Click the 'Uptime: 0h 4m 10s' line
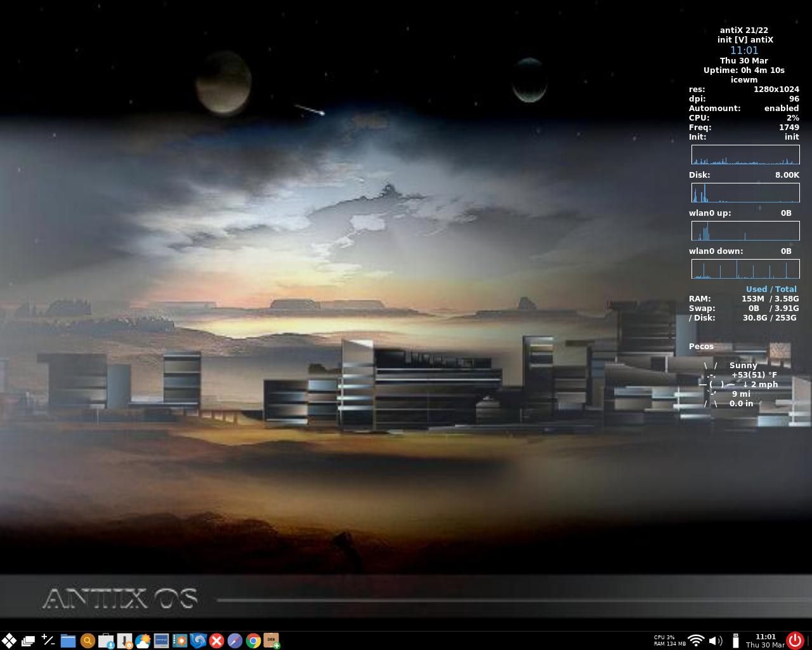 click(744, 70)
